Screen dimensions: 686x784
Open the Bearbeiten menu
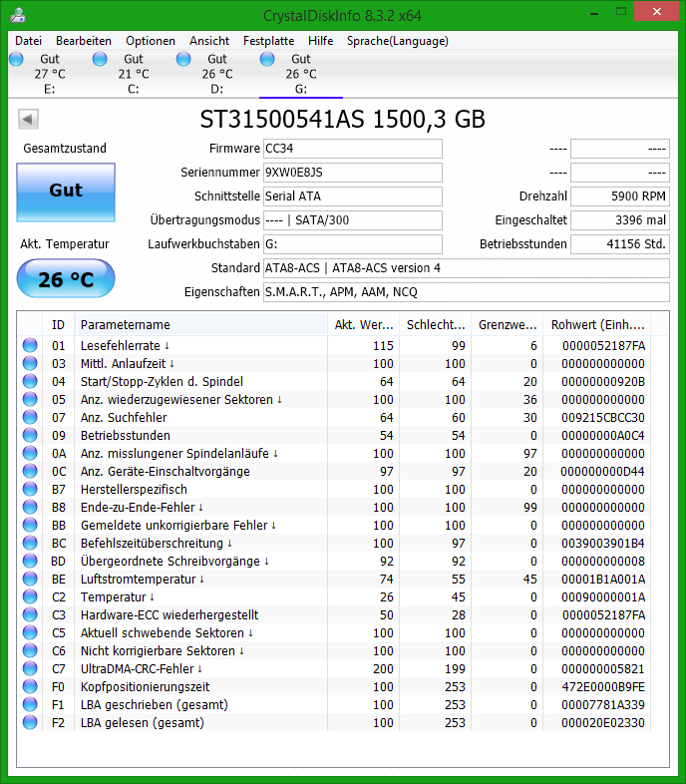coord(84,41)
